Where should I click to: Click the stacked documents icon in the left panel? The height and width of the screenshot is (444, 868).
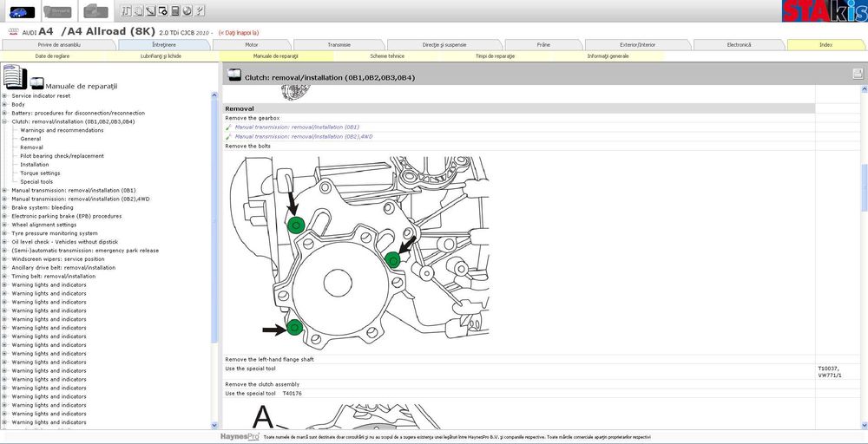click(x=15, y=77)
